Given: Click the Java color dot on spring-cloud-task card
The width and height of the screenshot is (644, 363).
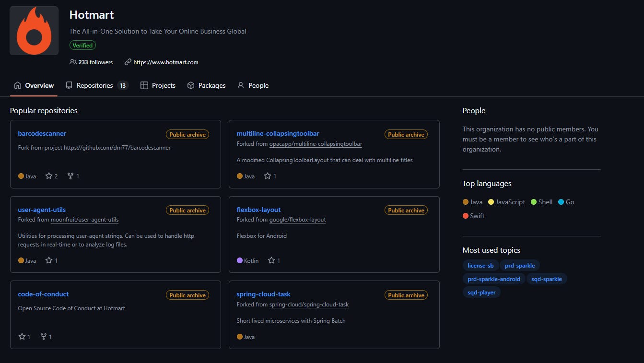Looking at the screenshot, I should [x=240, y=337].
